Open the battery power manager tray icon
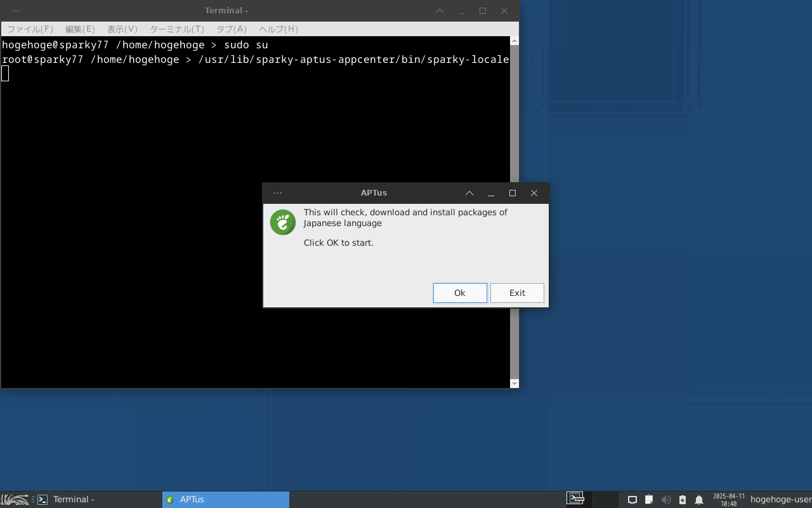The width and height of the screenshot is (812, 508). pyautogui.click(x=683, y=500)
